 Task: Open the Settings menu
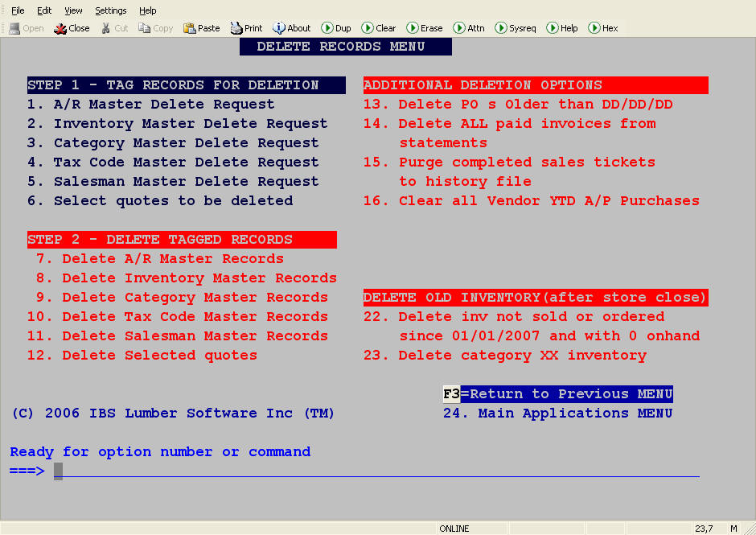[x=110, y=10]
